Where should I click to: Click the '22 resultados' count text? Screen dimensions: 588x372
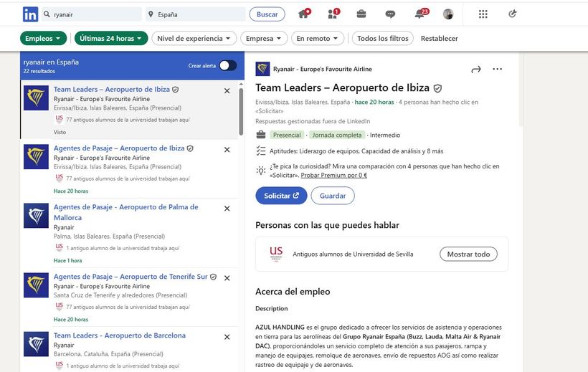pyautogui.click(x=39, y=71)
